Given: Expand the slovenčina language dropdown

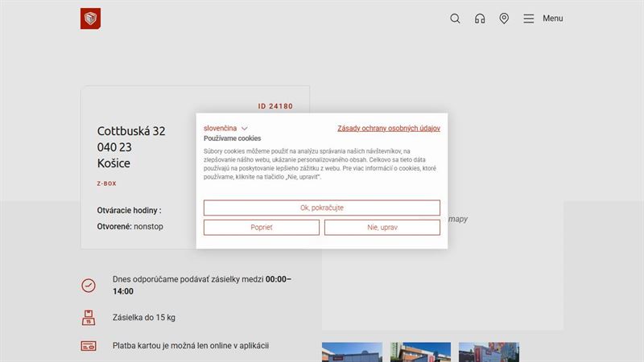Looking at the screenshot, I should point(225,128).
